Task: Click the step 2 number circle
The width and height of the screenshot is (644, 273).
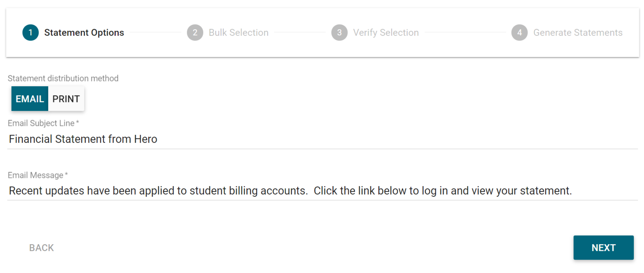Action: point(195,33)
